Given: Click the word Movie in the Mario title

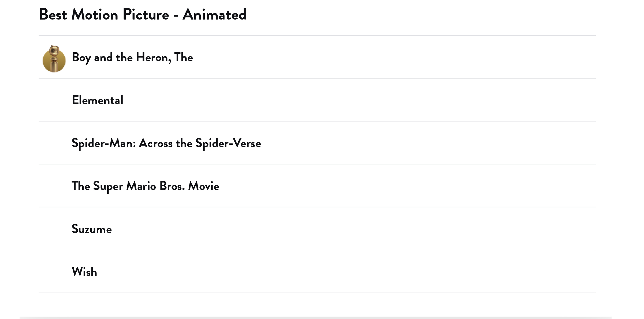Looking at the screenshot, I should click(204, 186).
